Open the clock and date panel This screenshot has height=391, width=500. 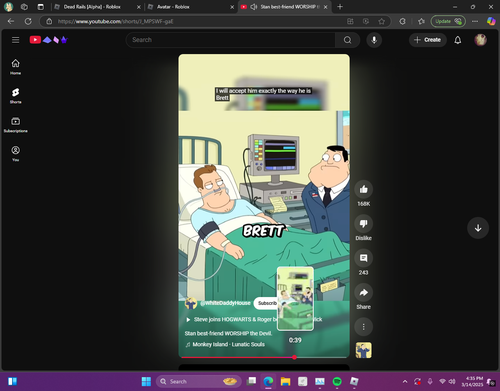point(472,381)
